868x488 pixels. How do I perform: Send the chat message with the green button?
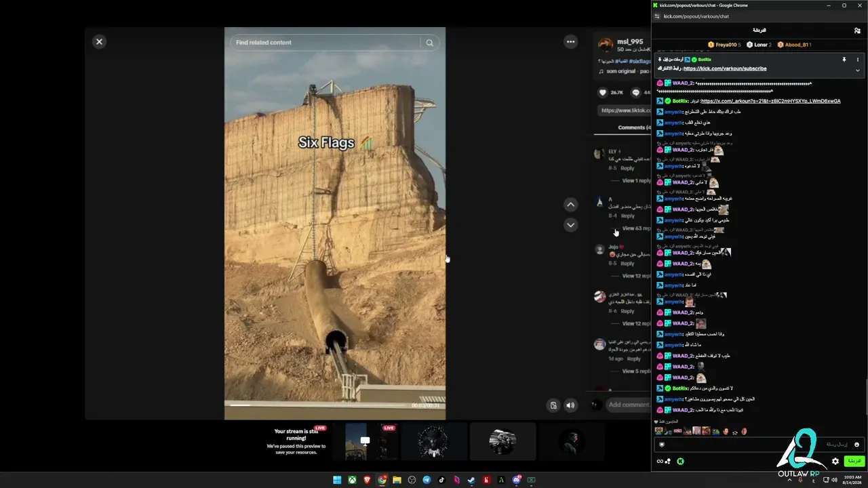pos(854,461)
